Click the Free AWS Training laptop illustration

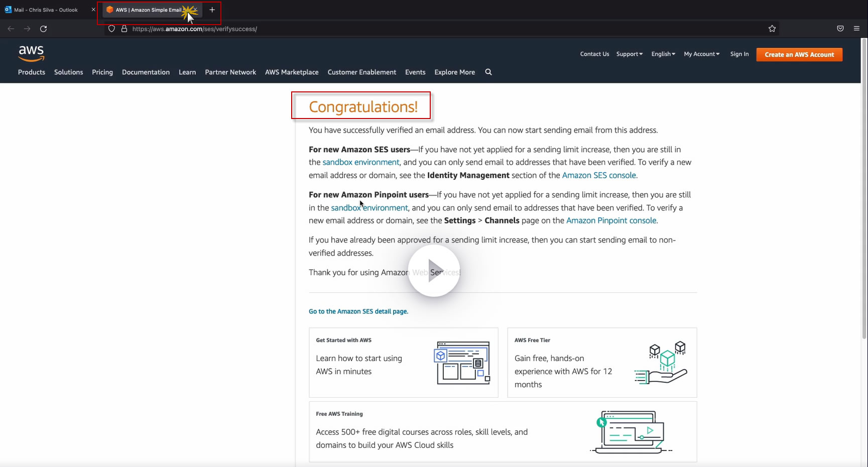click(x=631, y=432)
